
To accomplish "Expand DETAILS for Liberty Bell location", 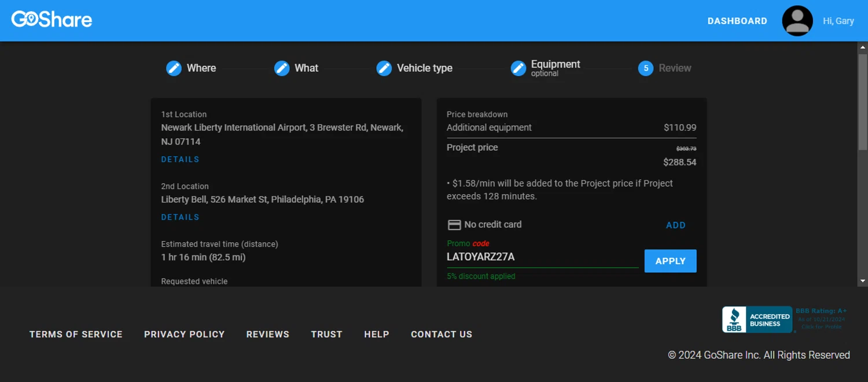I will coord(180,217).
